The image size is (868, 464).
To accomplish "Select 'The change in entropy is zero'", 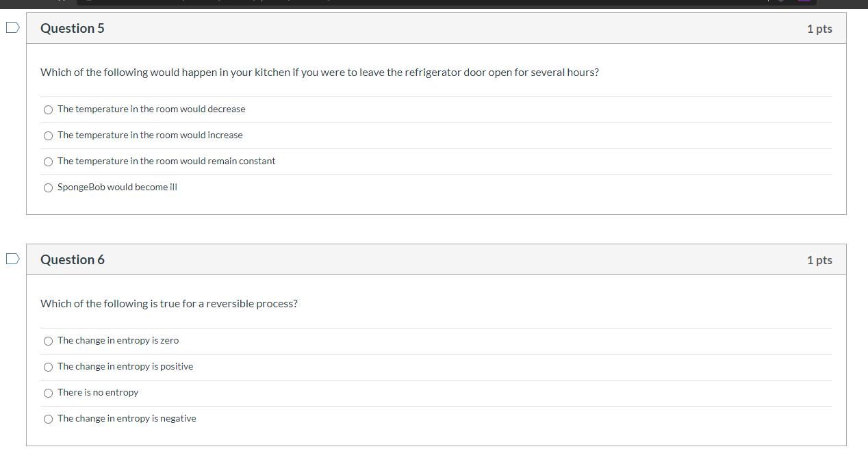I will point(48,341).
